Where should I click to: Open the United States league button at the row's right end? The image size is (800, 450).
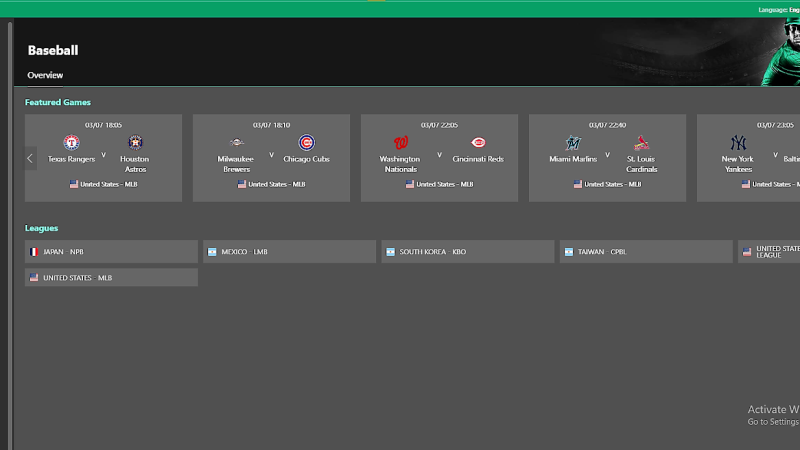pos(769,252)
